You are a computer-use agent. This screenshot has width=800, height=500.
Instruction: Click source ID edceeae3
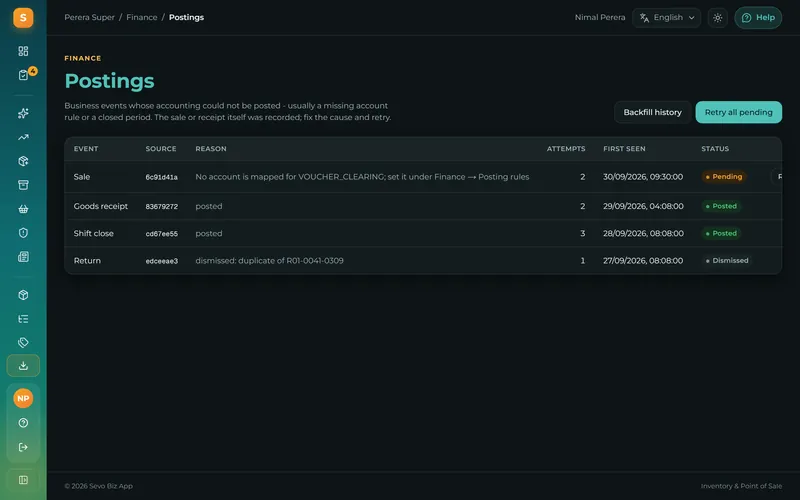coord(161,261)
